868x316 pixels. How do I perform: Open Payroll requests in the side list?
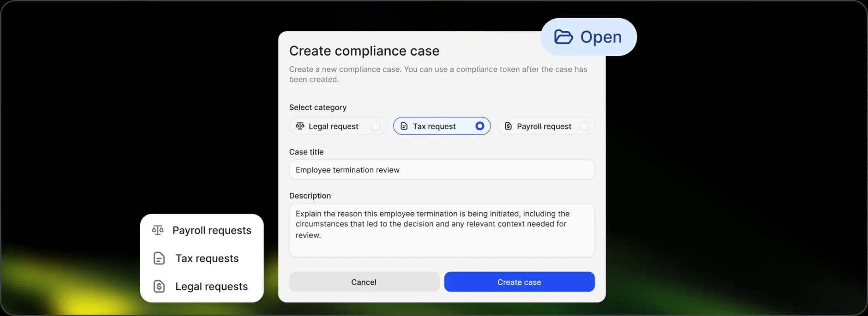pyautogui.click(x=202, y=230)
